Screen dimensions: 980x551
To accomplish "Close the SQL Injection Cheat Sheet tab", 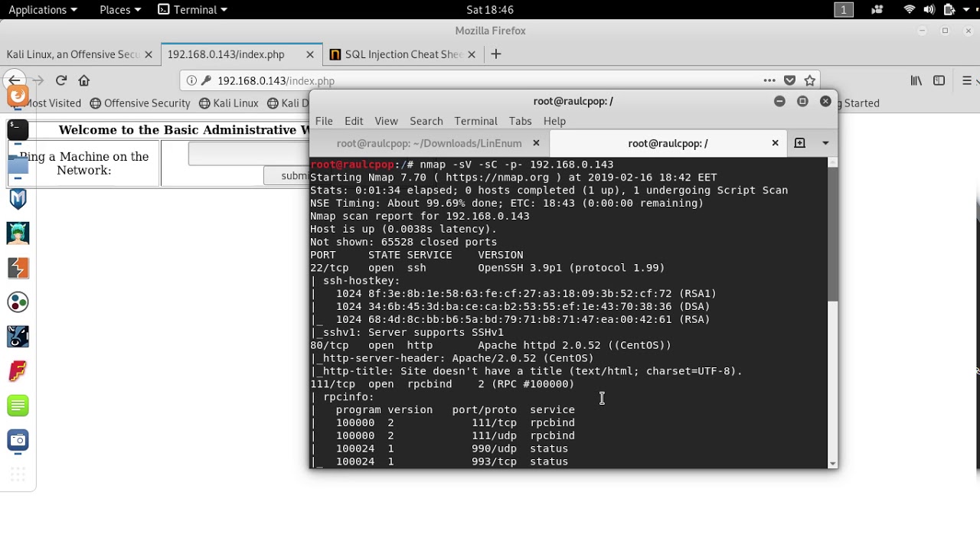I will pyautogui.click(x=472, y=54).
